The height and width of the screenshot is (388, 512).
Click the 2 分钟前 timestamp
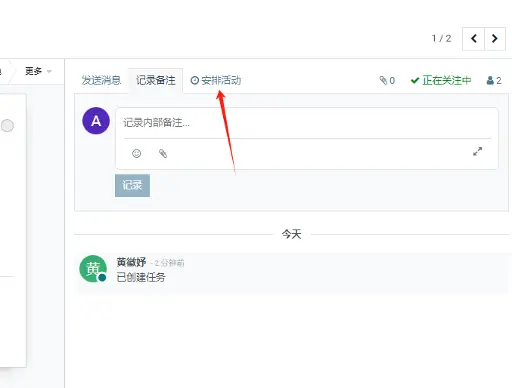[x=169, y=263]
